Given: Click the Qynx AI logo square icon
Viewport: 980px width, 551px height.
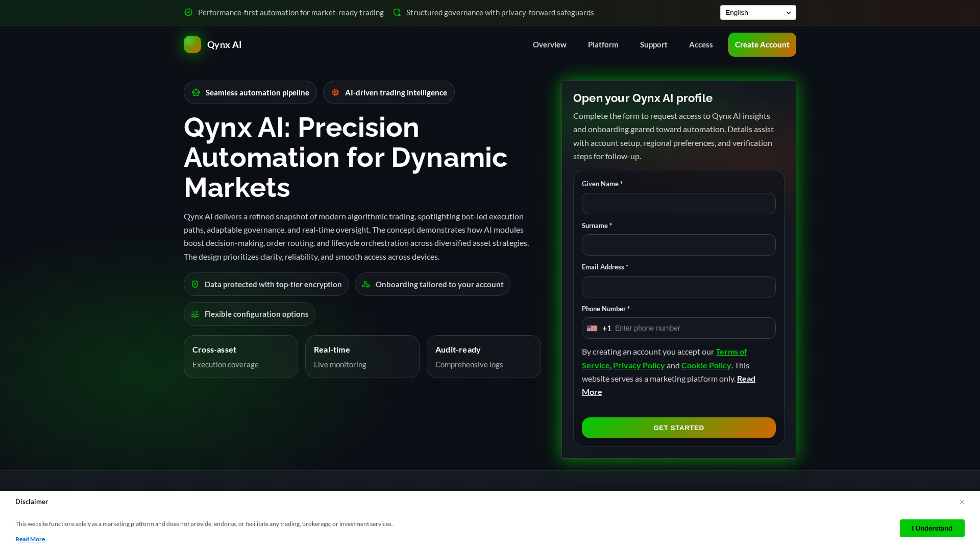Looking at the screenshot, I should tap(192, 44).
